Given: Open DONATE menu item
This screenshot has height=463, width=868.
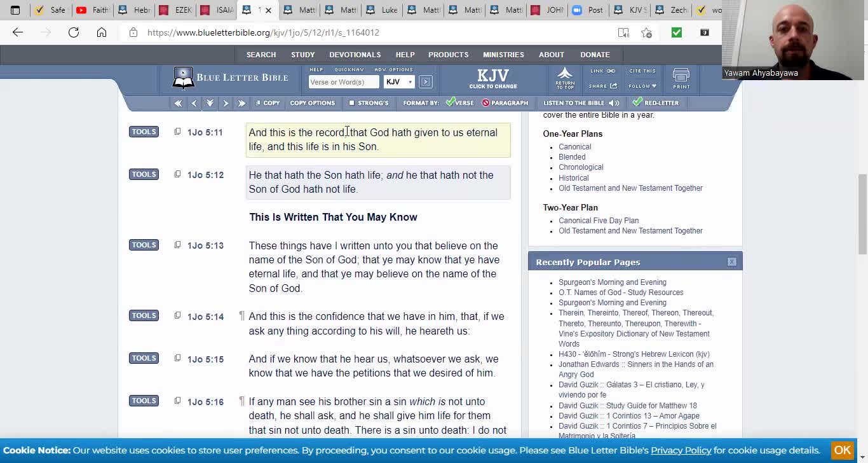Looking at the screenshot, I should click(595, 55).
